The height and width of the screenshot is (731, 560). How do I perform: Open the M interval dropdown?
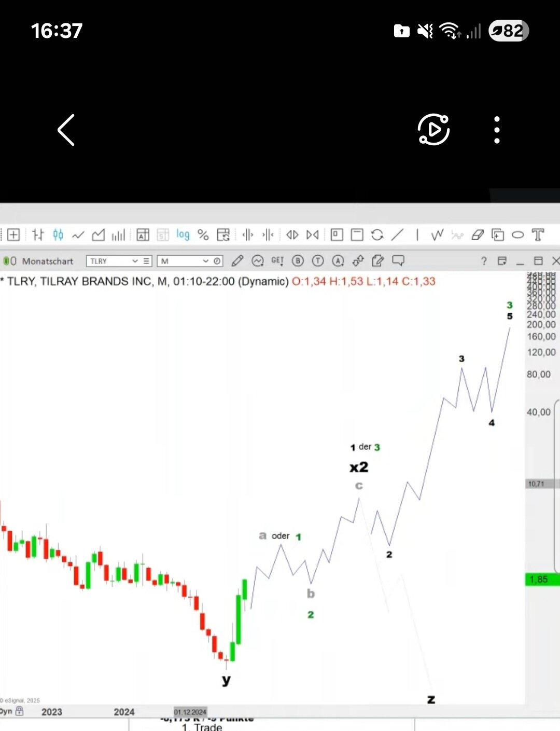(x=205, y=261)
